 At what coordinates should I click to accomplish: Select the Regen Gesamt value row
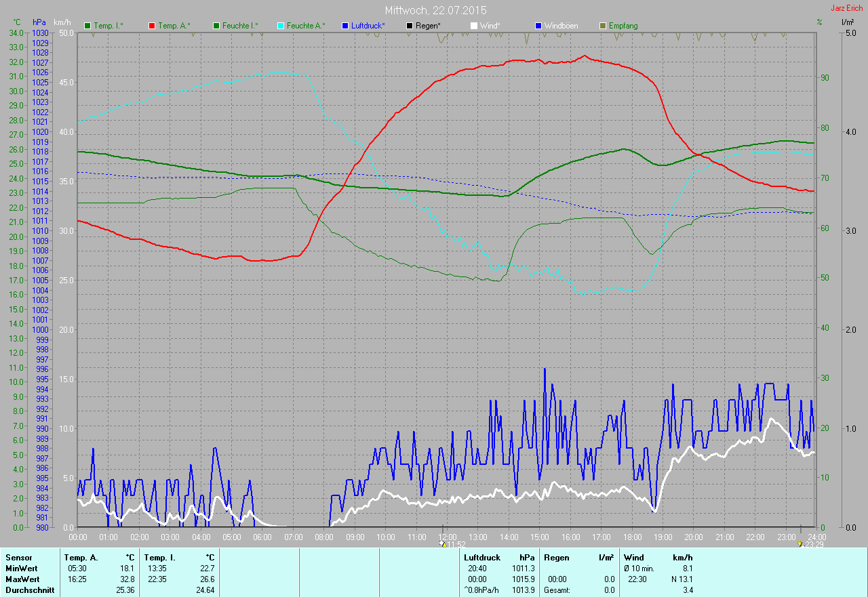pyautogui.click(x=578, y=590)
